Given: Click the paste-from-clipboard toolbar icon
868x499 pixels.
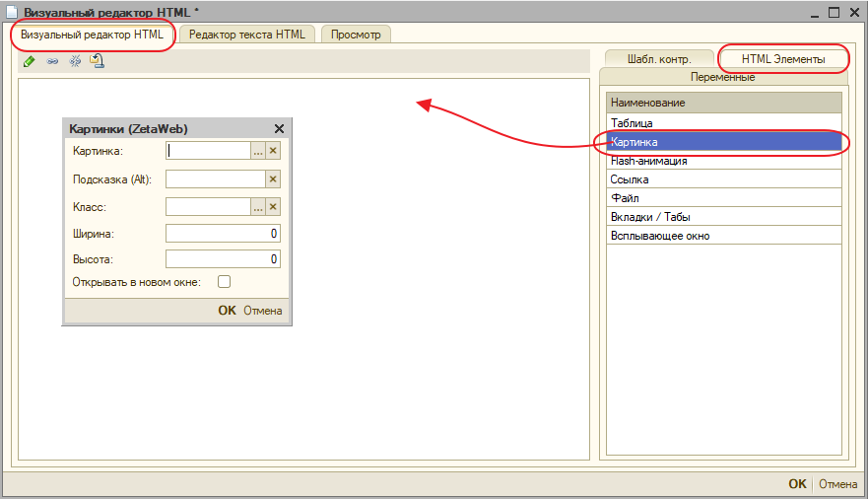Looking at the screenshot, I should (x=98, y=60).
